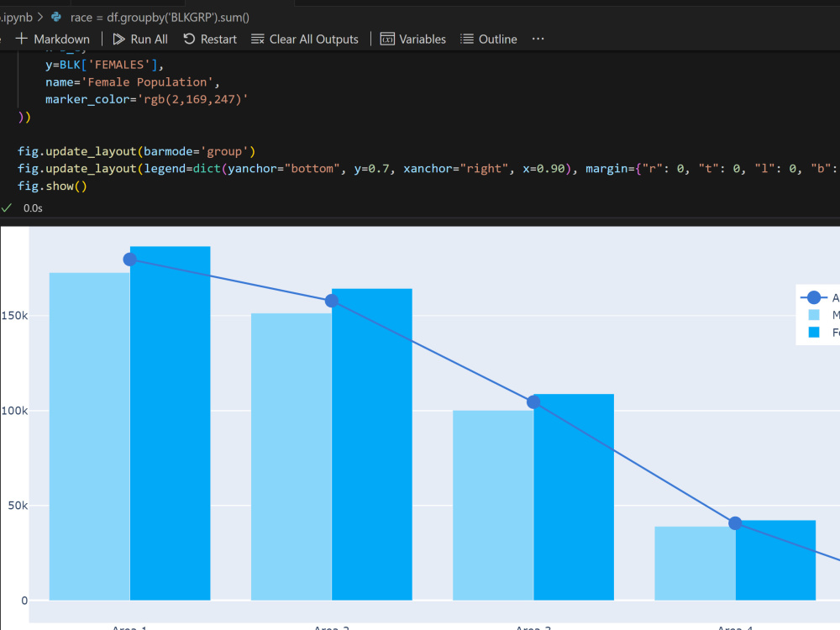Click the Python icon in the breadcrumb
Viewport: 840px width, 630px height.
[x=55, y=17]
